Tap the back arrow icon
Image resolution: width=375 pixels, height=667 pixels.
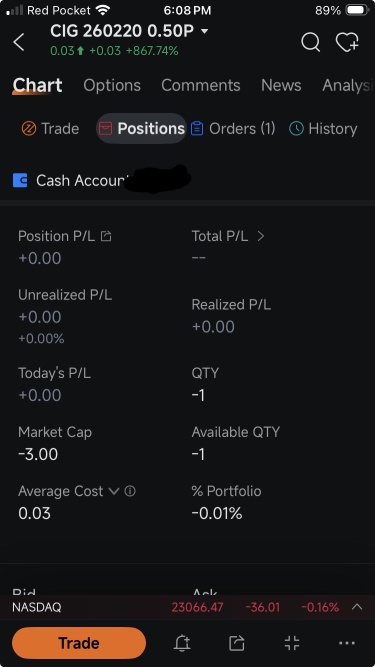click(x=19, y=43)
